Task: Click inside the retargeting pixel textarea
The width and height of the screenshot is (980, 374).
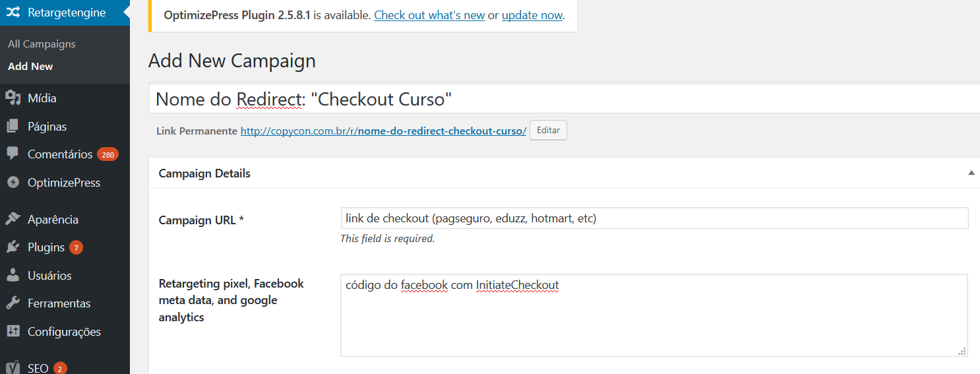Action: click(x=654, y=315)
